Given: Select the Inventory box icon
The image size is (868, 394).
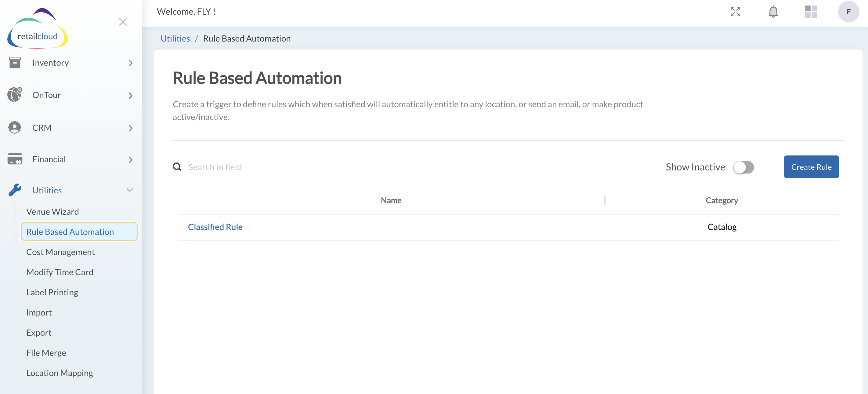Looking at the screenshot, I should pos(14,62).
